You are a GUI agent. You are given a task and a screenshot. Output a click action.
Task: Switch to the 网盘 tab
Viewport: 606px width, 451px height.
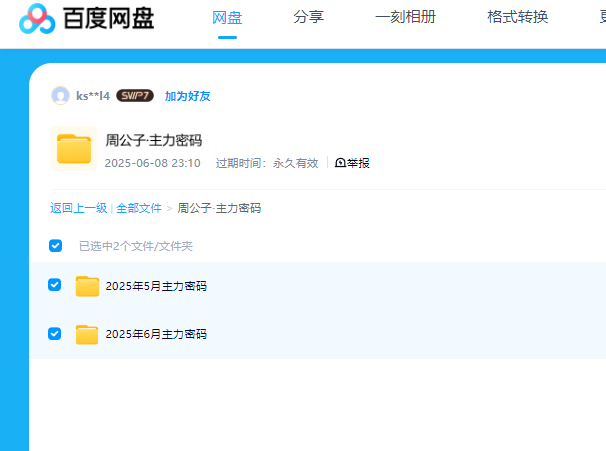click(227, 18)
